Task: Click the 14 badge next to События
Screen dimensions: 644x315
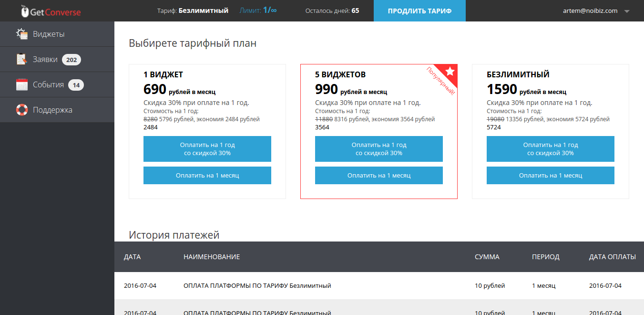Action: click(76, 85)
